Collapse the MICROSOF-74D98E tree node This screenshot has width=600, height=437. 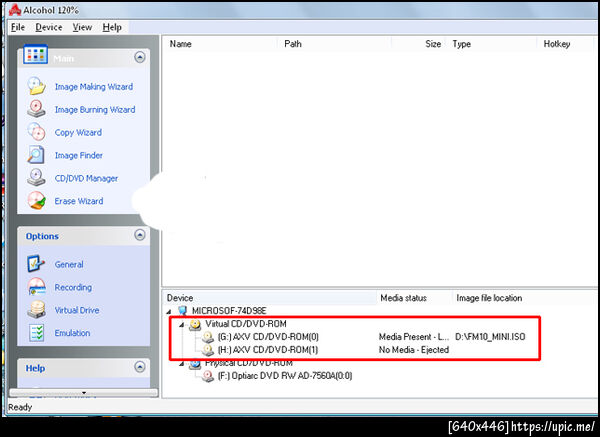(x=170, y=312)
